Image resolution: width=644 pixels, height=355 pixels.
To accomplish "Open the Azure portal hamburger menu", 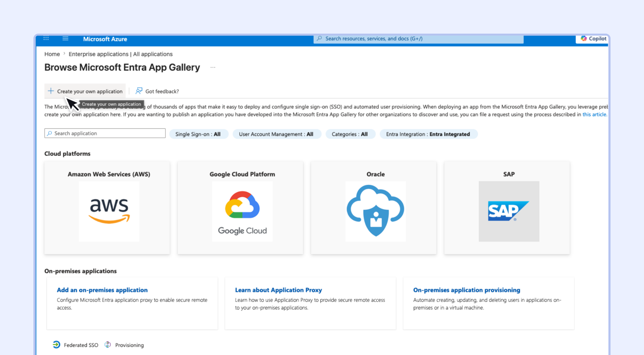I will coord(65,38).
